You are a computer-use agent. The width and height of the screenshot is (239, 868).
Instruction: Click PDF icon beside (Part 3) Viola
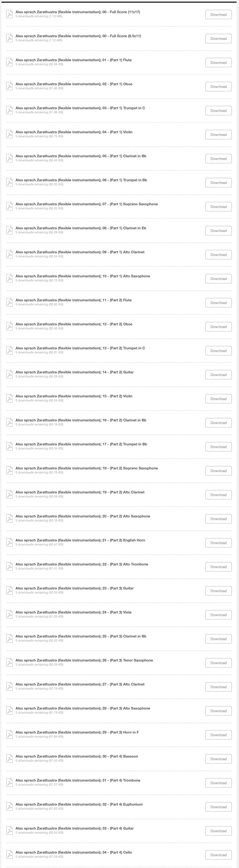[x=10, y=615]
